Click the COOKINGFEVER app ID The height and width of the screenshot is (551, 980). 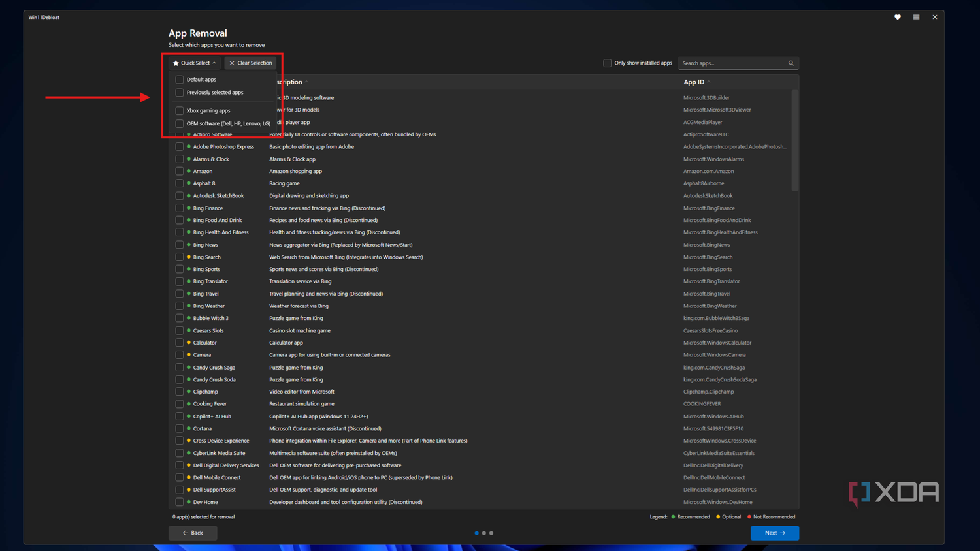pyautogui.click(x=702, y=404)
